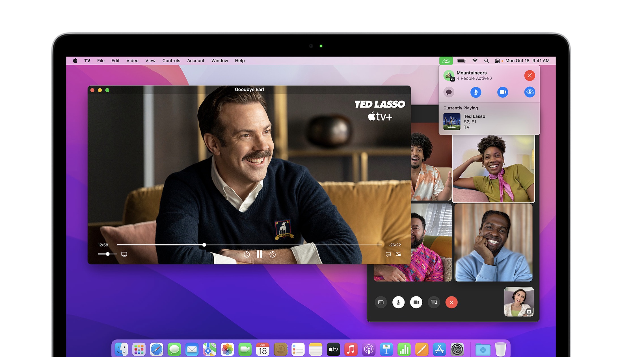Click the date and time in menu bar
The image size is (644, 357).
(x=528, y=61)
